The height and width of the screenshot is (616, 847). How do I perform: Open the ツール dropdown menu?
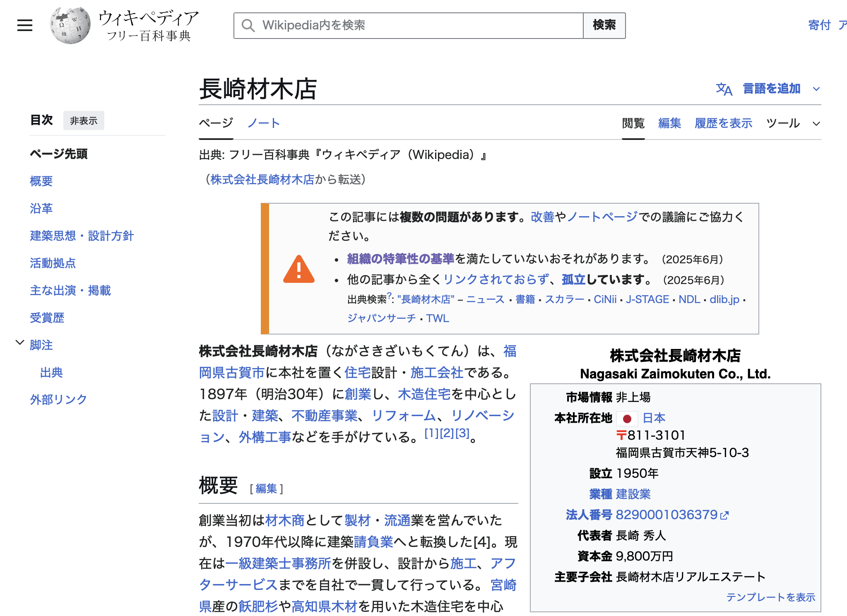[793, 123]
